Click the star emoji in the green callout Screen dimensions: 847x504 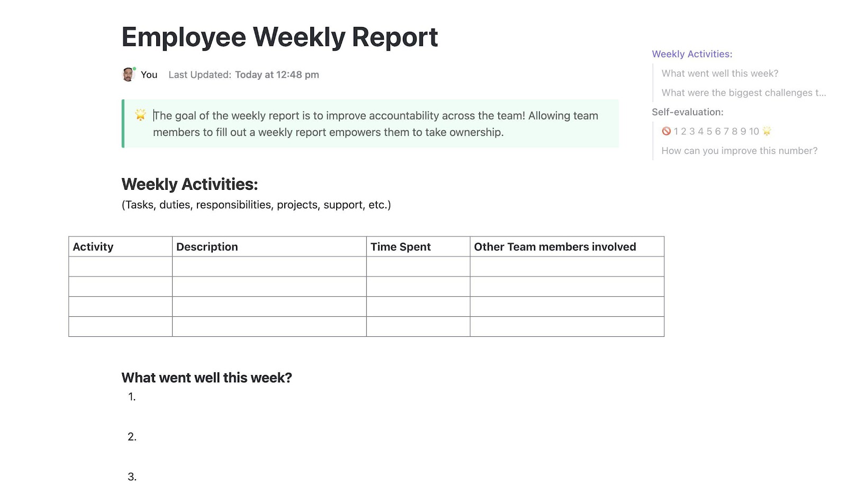point(140,115)
